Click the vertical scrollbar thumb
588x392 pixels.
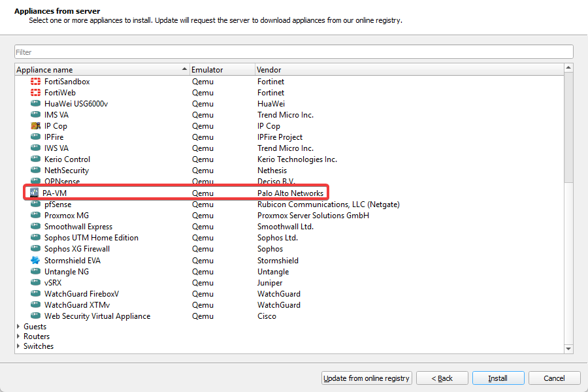(568, 127)
